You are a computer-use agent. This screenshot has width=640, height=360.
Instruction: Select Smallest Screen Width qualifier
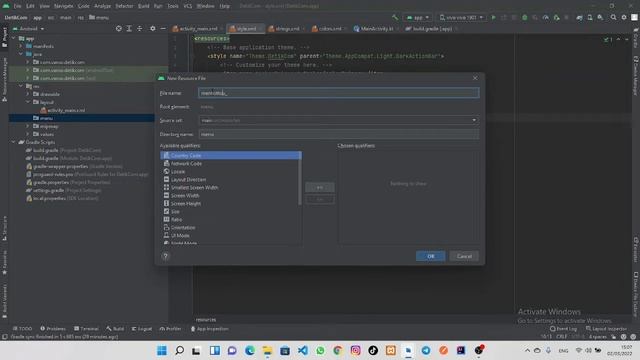pos(231,187)
